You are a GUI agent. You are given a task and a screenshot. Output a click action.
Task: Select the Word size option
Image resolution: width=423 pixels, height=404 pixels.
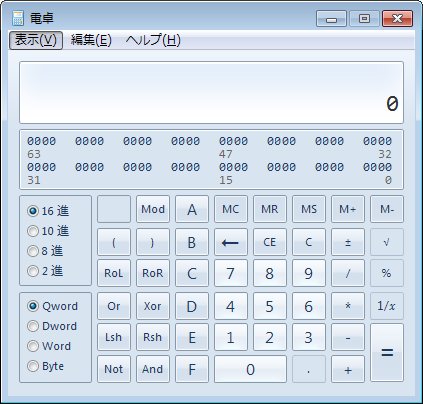(x=49, y=346)
